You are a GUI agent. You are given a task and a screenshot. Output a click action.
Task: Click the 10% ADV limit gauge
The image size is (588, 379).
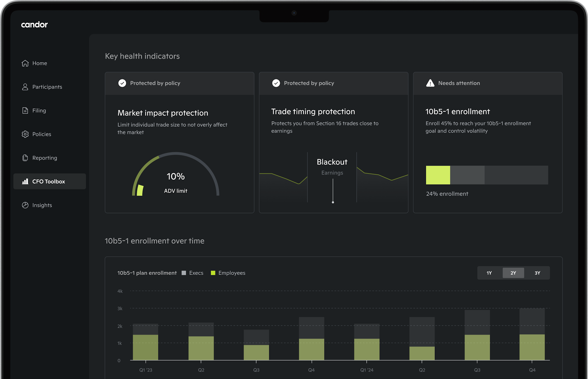pos(175,174)
